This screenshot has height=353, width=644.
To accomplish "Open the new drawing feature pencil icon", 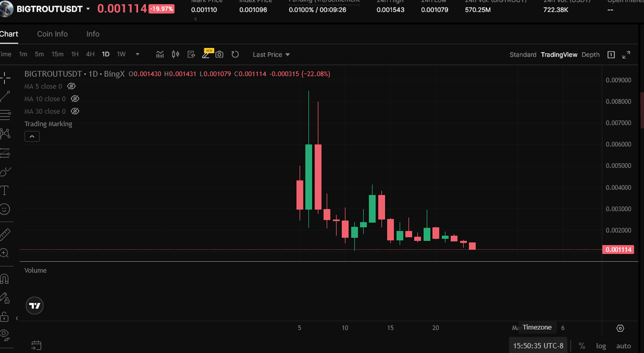I will [x=206, y=54].
